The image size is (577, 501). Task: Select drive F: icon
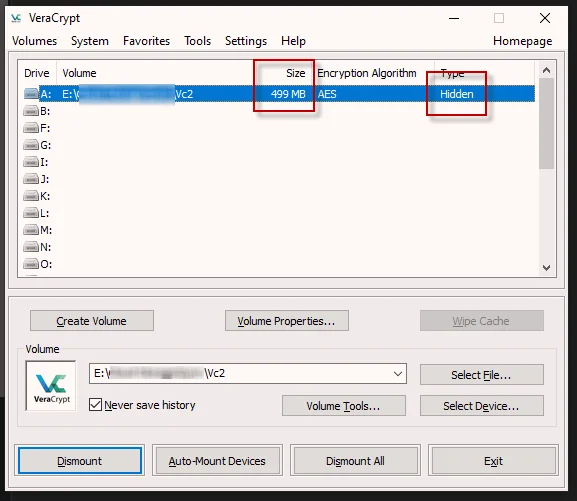(x=31, y=128)
